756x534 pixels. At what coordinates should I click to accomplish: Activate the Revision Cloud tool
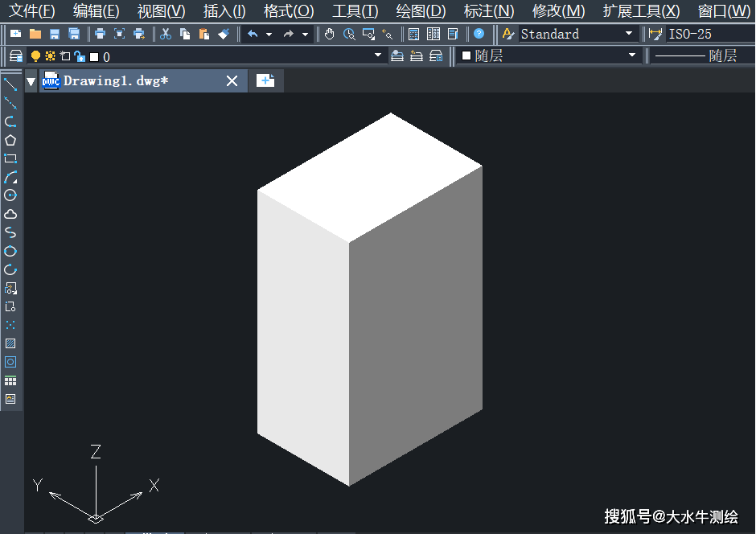click(10, 214)
